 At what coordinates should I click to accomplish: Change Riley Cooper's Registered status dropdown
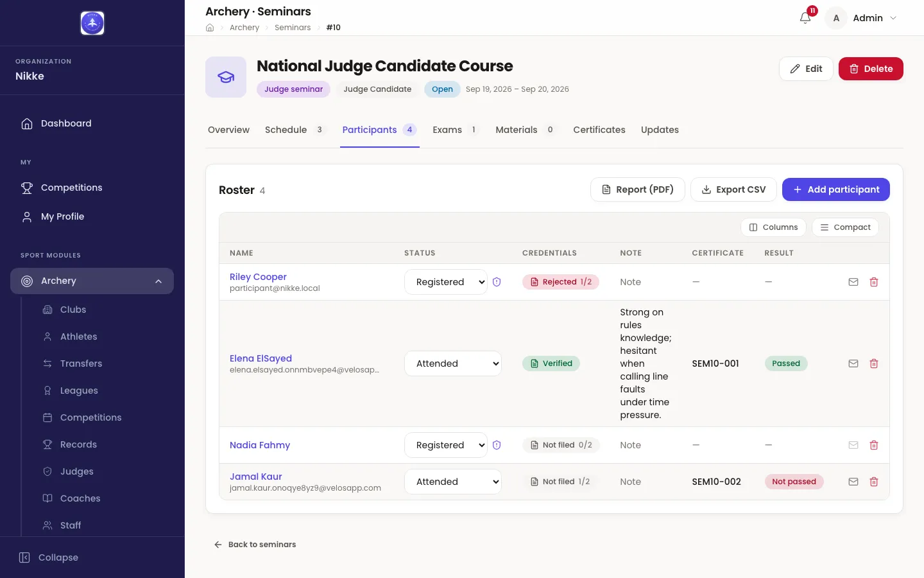446,282
